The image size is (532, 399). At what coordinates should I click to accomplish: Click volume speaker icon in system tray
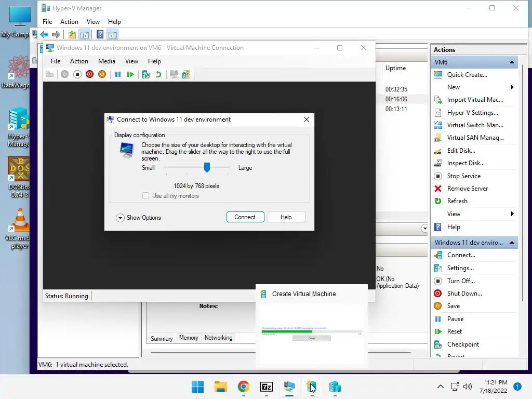pos(468,387)
